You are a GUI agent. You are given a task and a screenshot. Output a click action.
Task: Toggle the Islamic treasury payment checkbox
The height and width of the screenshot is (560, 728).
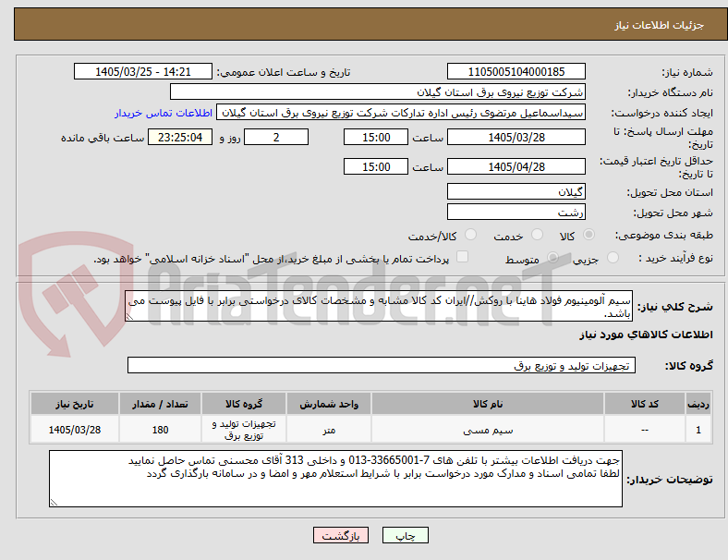[463, 257]
